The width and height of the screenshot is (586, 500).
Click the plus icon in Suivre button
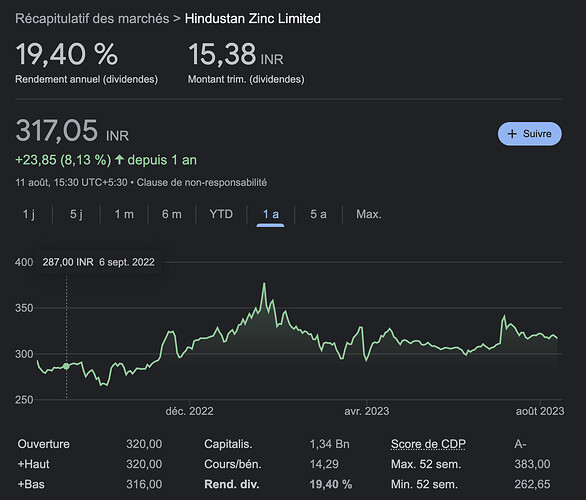512,134
